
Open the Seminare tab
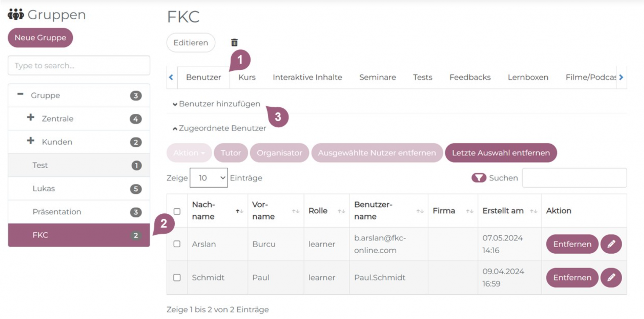[377, 77]
